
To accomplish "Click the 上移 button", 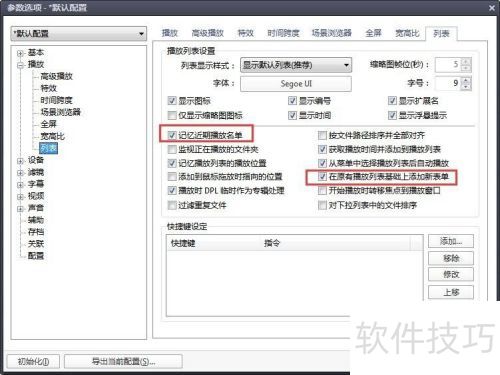I will click(451, 292).
